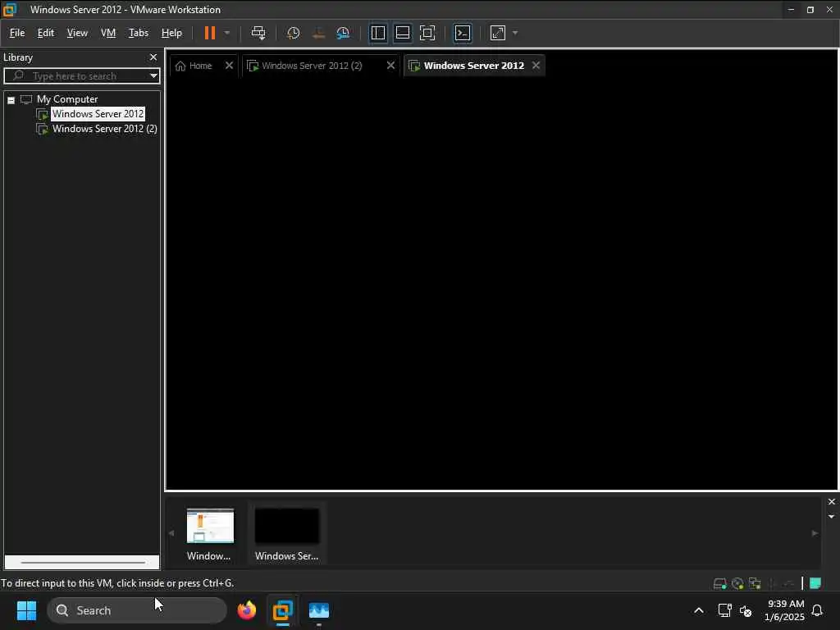Launch Firefox from the taskbar
Viewport: 840px width, 630px height.
click(247, 610)
